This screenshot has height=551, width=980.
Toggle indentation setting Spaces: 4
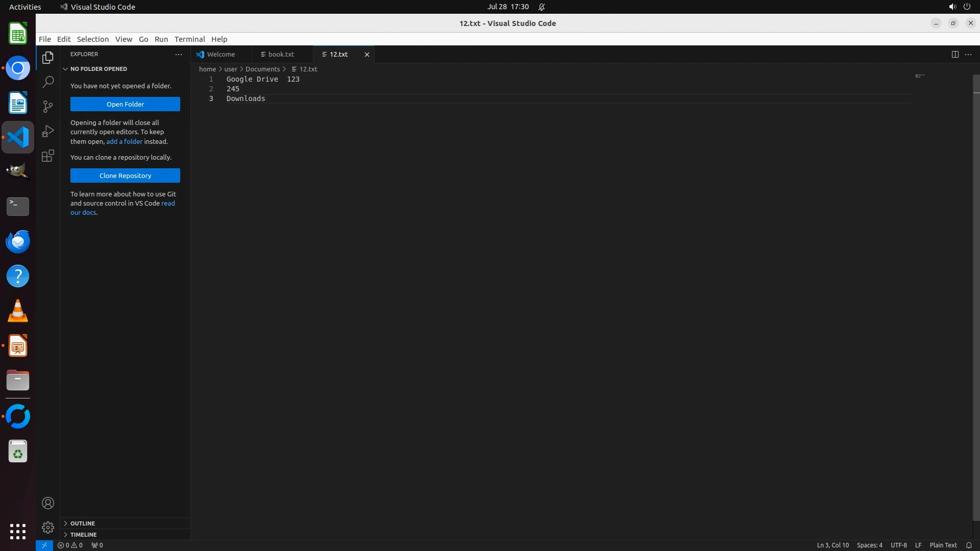(x=869, y=545)
